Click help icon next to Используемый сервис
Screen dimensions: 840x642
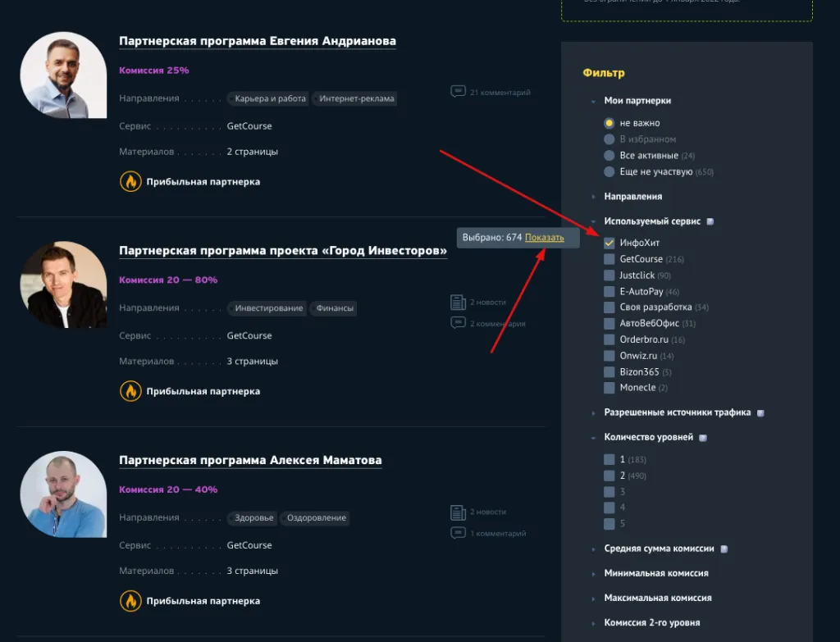710,221
